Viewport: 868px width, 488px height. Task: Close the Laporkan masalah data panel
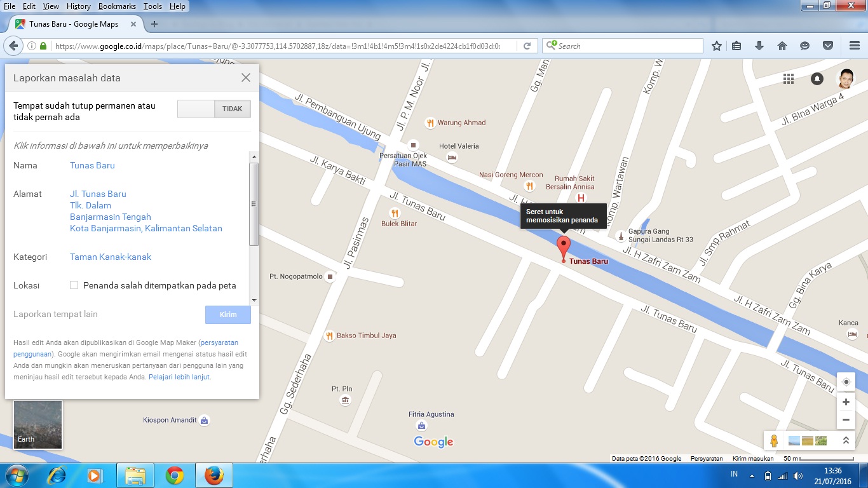click(246, 78)
